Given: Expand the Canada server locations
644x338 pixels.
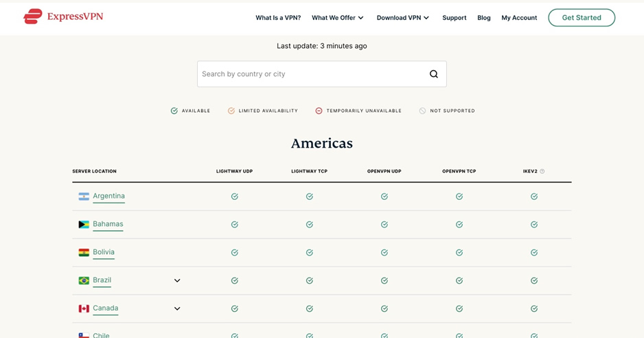Looking at the screenshot, I should 177,308.
